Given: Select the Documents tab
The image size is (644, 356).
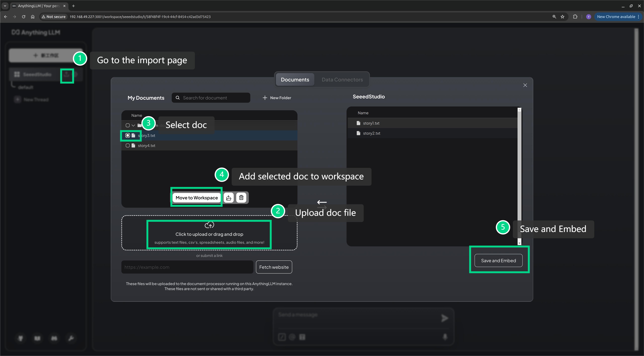Looking at the screenshot, I should pos(295,80).
